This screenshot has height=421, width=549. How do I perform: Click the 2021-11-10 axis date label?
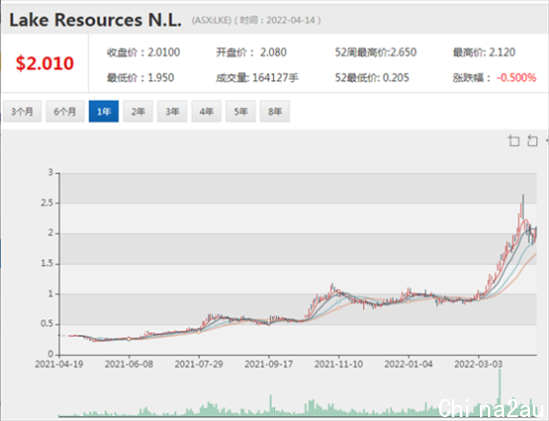click(x=339, y=364)
